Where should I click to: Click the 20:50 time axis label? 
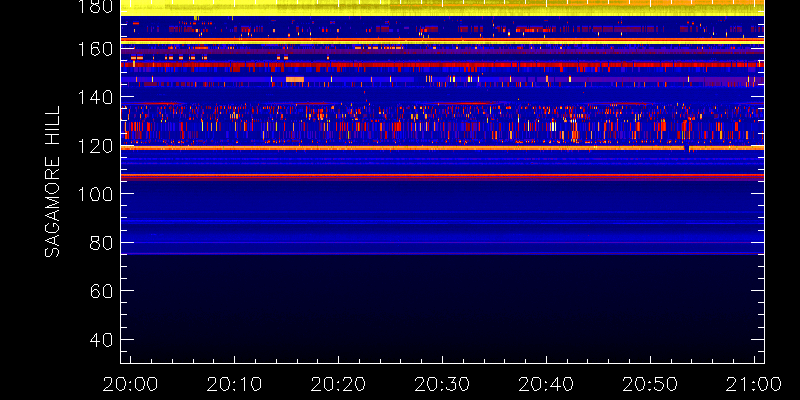[x=650, y=384]
